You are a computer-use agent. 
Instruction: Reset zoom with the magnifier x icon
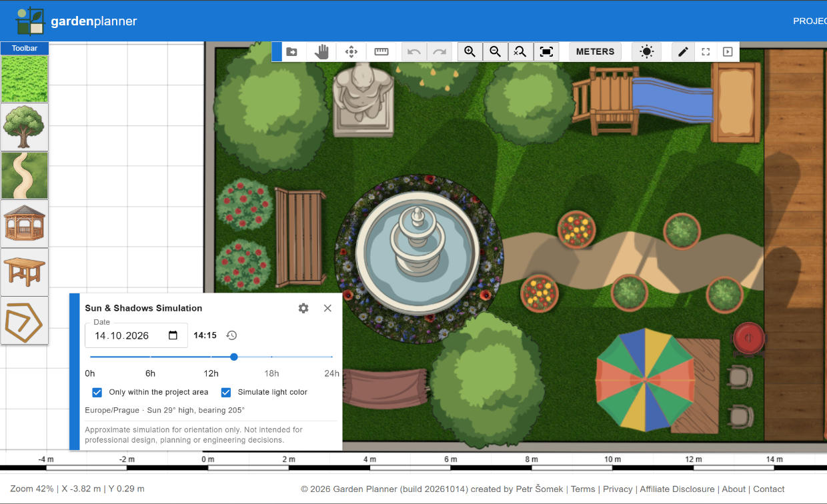click(521, 52)
